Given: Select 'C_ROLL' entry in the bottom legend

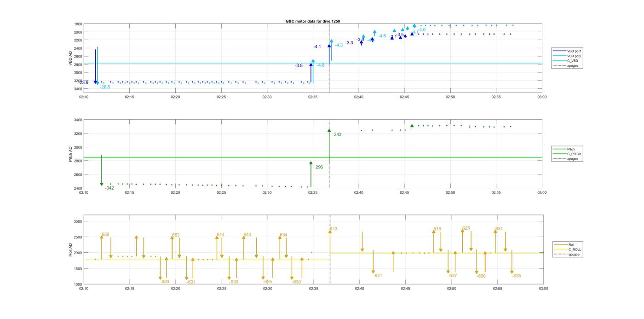Looking at the screenshot, I should [575, 249].
